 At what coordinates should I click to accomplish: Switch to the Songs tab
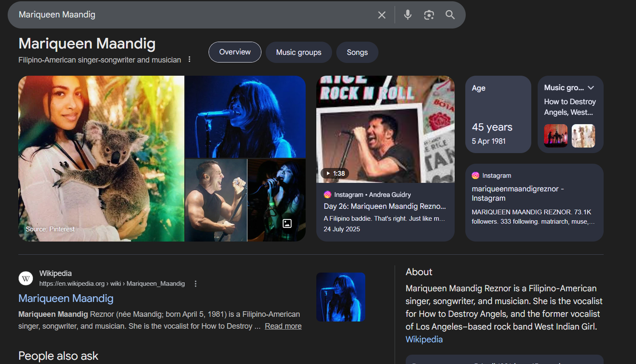[357, 52]
